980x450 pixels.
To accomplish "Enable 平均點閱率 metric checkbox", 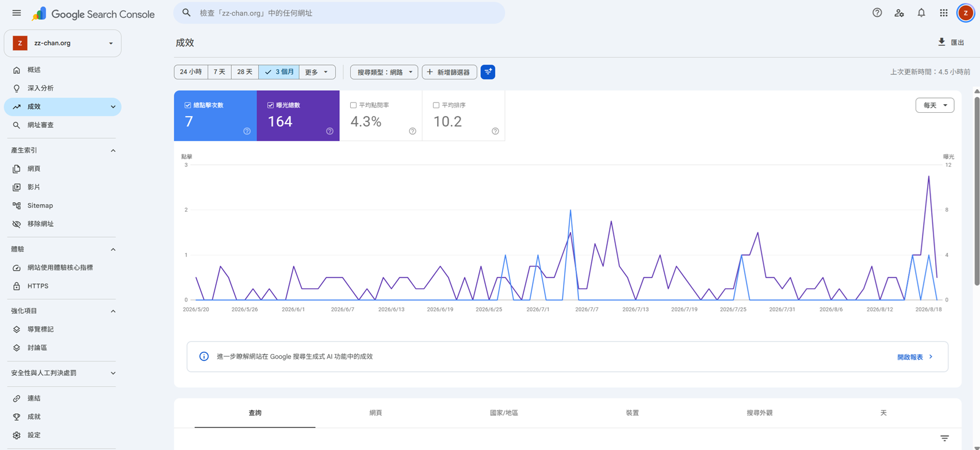I will 353,105.
